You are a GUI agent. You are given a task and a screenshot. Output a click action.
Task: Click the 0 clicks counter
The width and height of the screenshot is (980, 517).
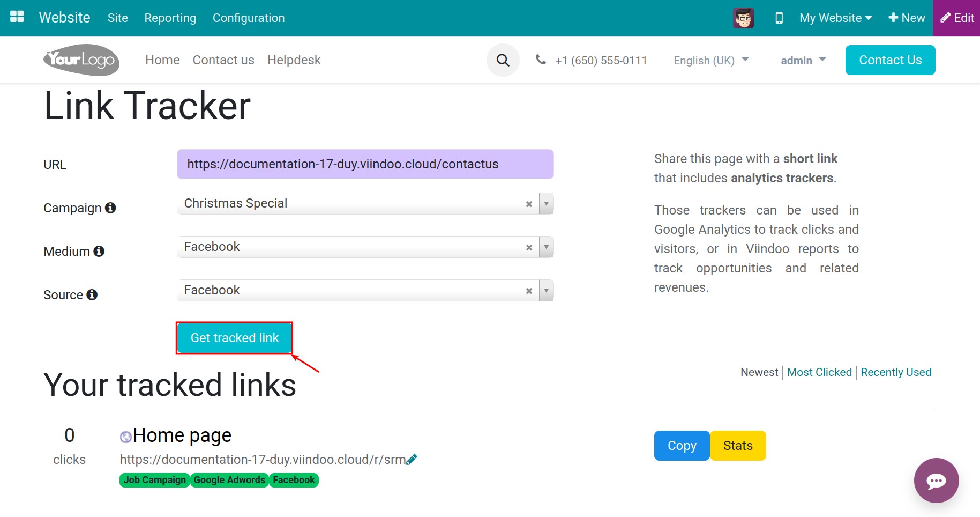[x=69, y=446]
